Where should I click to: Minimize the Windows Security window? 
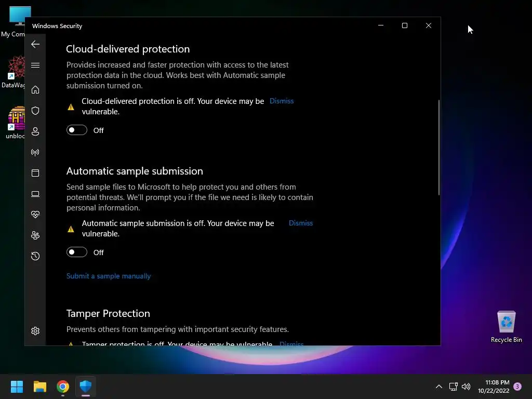(x=381, y=25)
